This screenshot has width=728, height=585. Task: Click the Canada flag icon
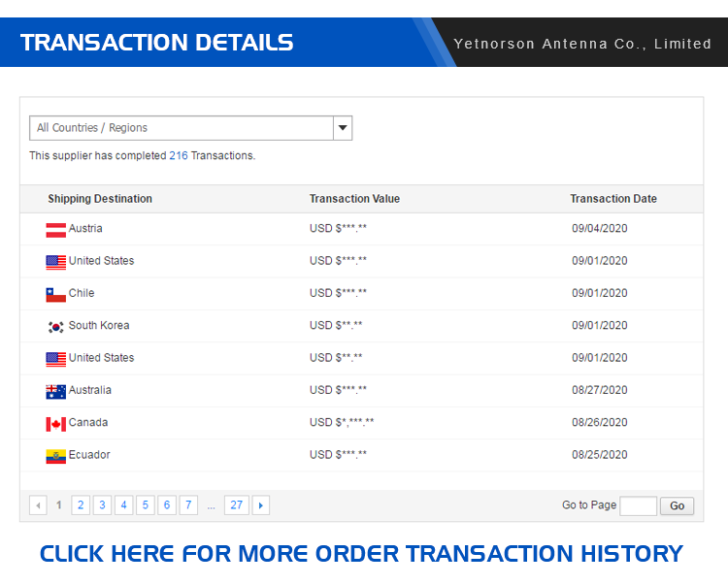pos(55,424)
